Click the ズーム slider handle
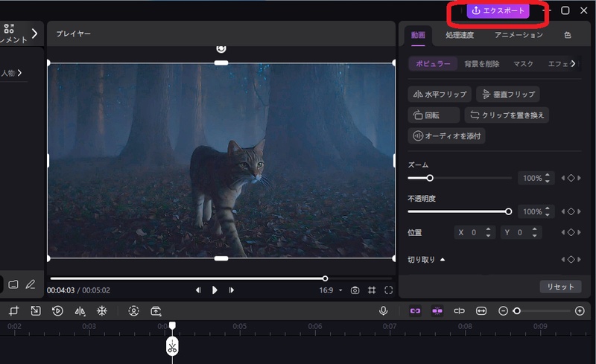This screenshot has height=364, width=596. [430, 178]
